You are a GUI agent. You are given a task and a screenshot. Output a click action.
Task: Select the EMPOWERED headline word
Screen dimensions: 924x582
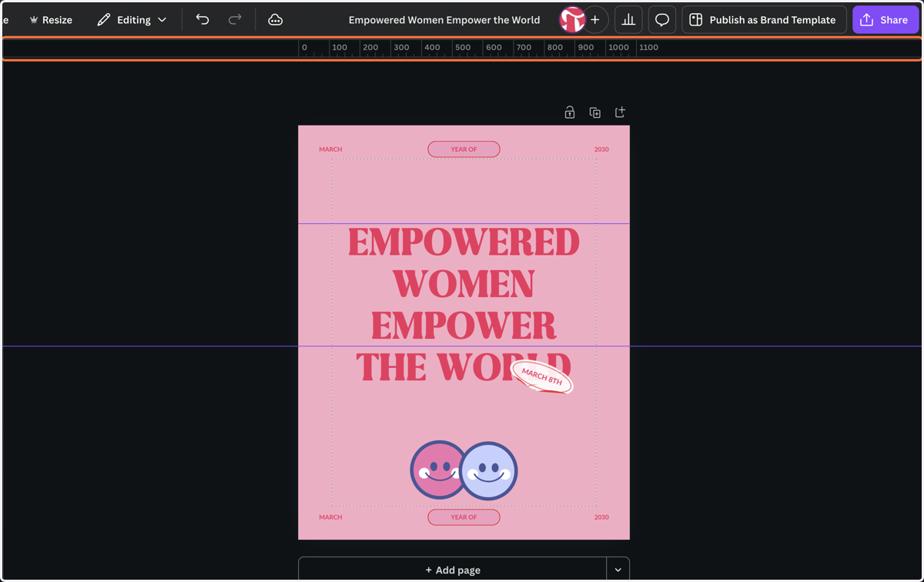[x=464, y=242]
